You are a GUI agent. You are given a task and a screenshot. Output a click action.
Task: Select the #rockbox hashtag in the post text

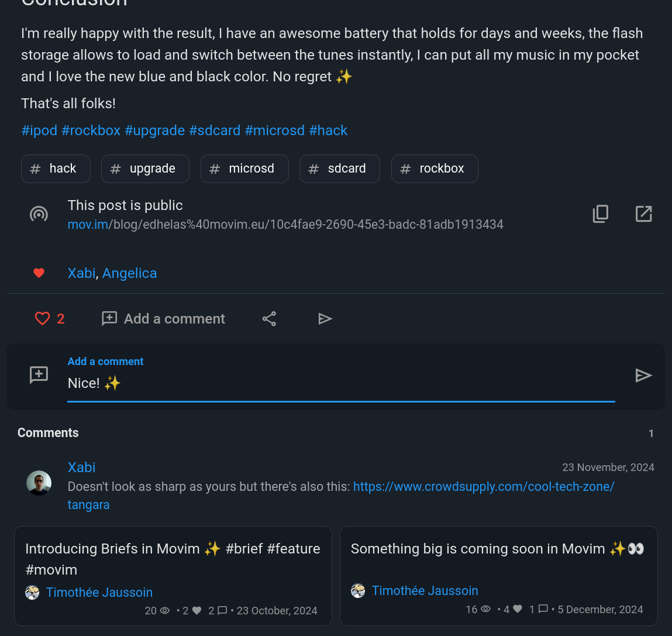tap(91, 130)
